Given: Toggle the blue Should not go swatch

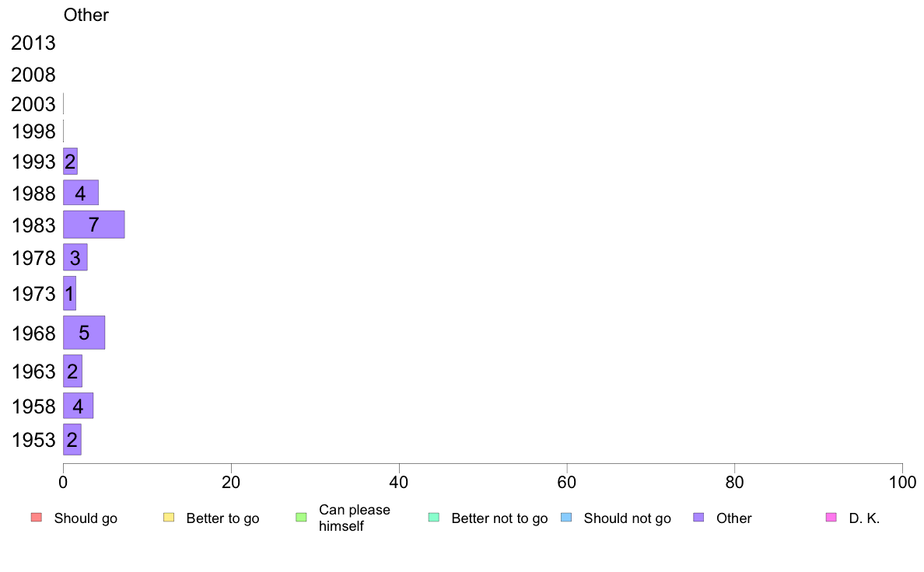Looking at the screenshot, I should pyautogui.click(x=566, y=518).
